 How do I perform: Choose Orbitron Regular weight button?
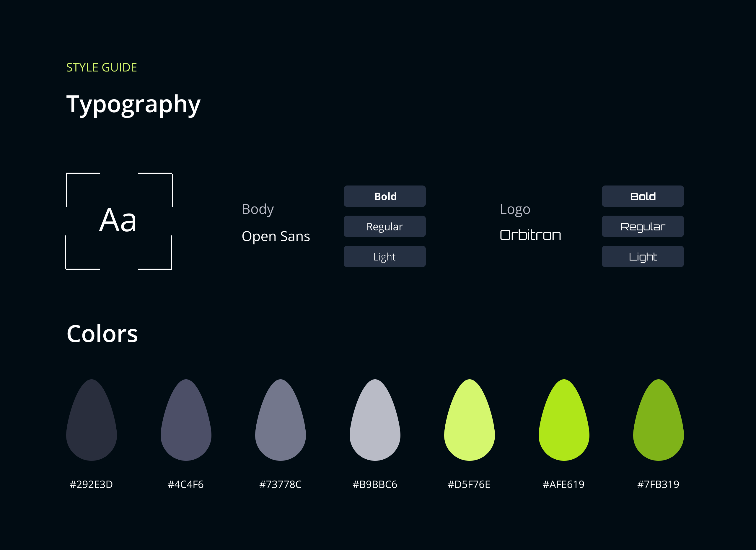click(x=642, y=226)
